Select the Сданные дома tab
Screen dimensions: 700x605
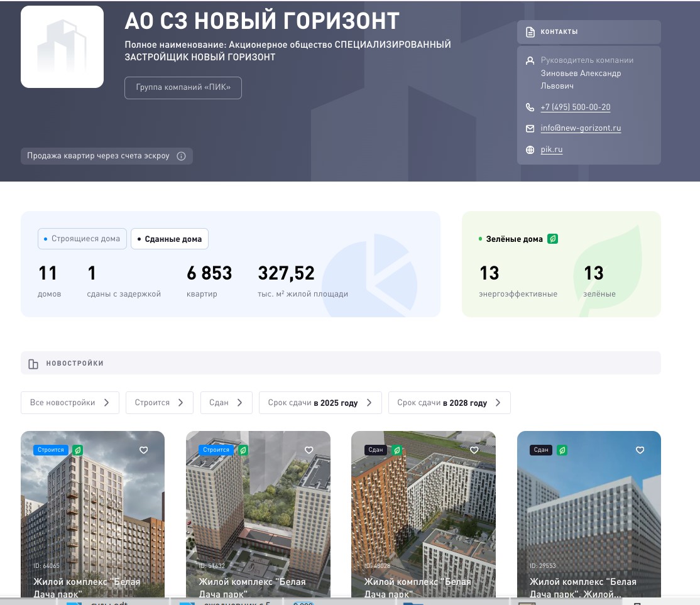click(x=170, y=239)
